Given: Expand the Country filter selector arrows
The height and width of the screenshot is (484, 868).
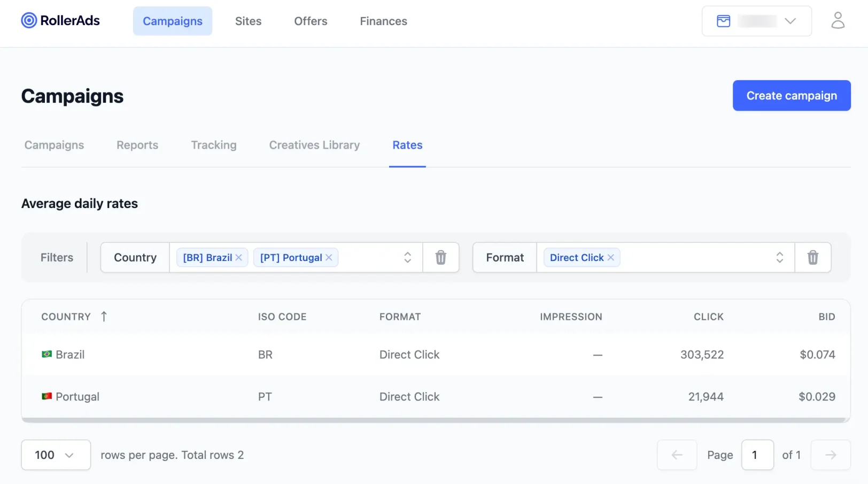Looking at the screenshot, I should pyautogui.click(x=407, y=258).
